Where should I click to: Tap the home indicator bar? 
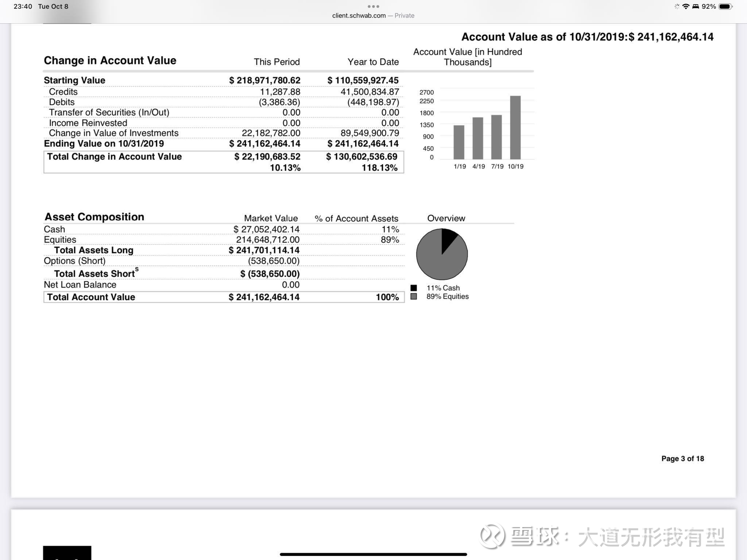(x=373, y=554)
